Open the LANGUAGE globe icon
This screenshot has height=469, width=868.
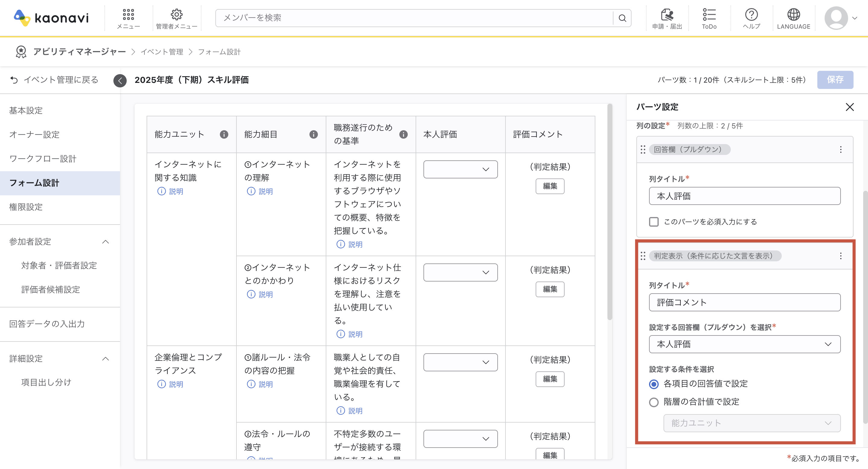tap(794, 14)
